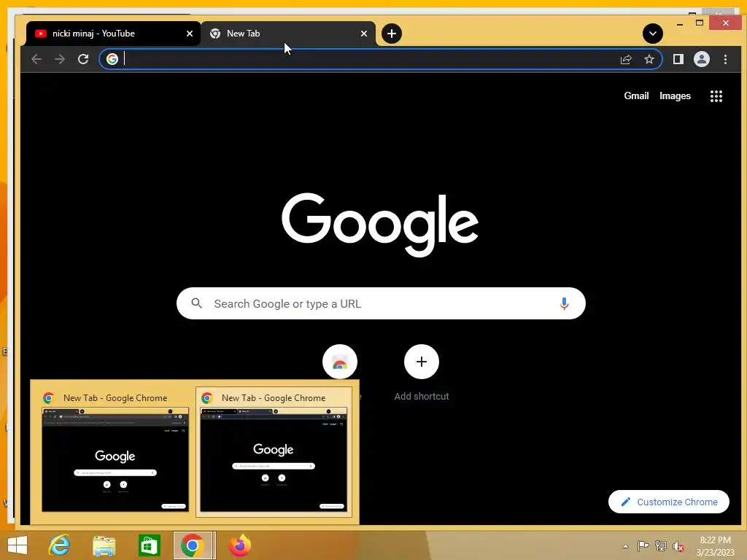747x560 pixels.
Task: Open the clock showing 8:22 PM
Action: (x=715, y=546)
